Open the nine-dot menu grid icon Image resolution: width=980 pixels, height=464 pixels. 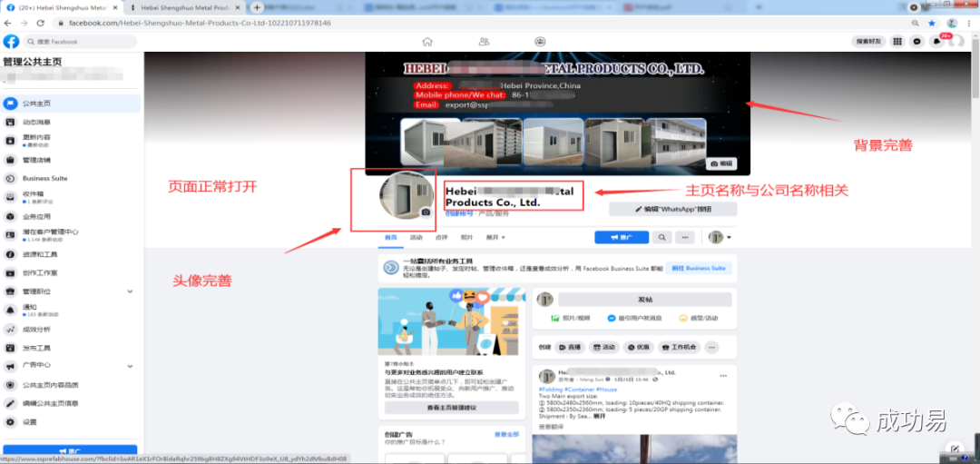pos(897,41)
